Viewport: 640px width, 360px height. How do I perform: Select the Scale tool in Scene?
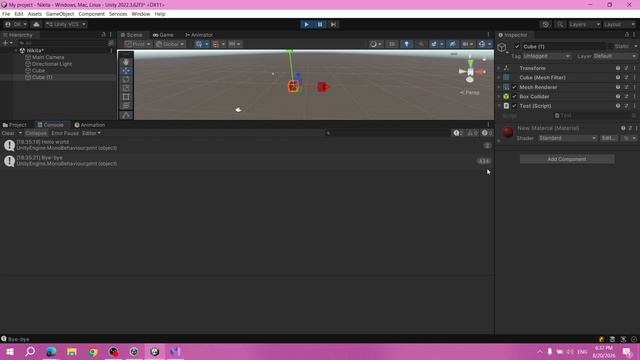[126, 88]
